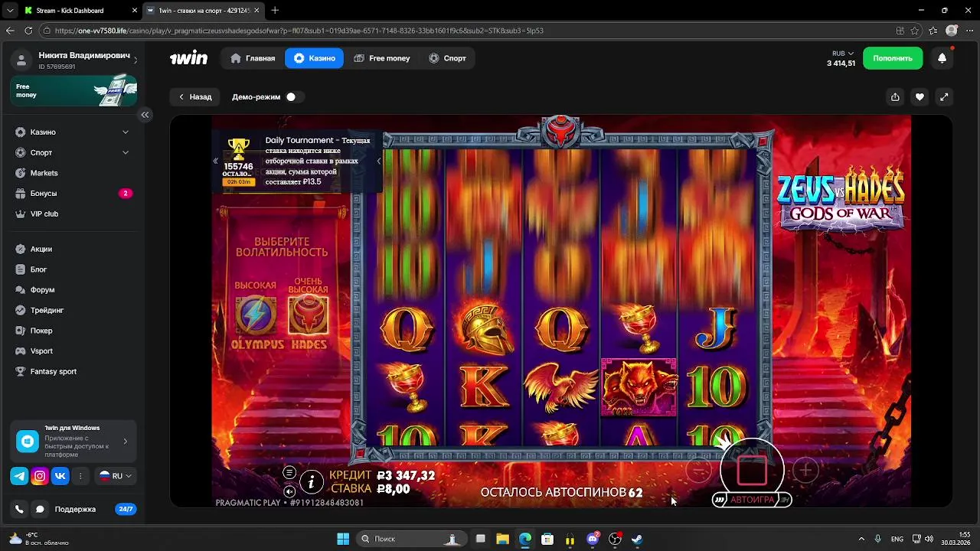Decrease the bet with the minus button
980x551 pixels.
[698, 471]
